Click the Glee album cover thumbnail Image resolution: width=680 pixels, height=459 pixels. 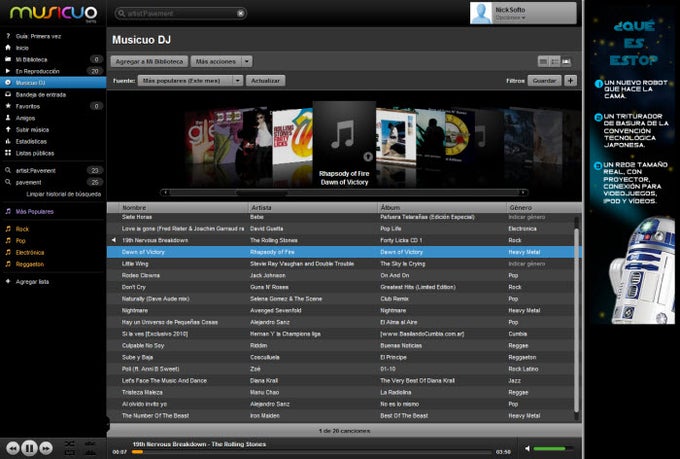point(199,137)
